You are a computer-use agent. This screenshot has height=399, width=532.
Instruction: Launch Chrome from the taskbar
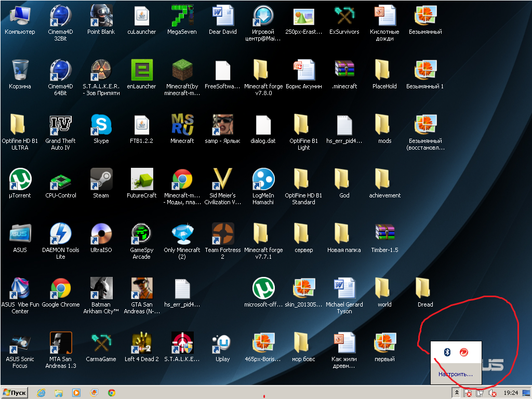(x=112, y=393)
